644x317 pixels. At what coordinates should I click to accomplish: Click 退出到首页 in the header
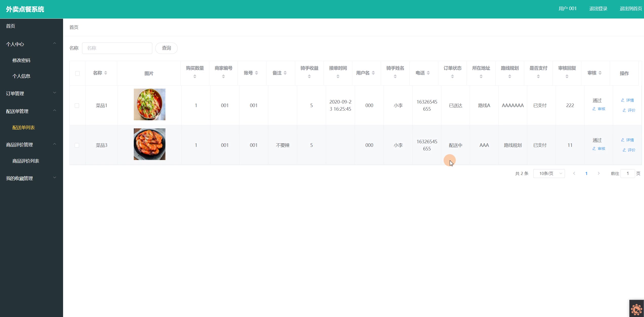tap(631, 9)
